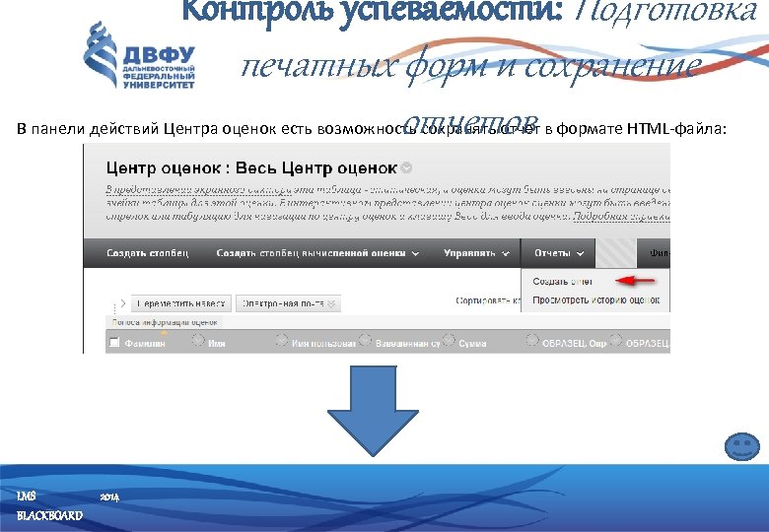Click the ОБРАЗЕЦ. Опр column header
This screenshot has width=769, height=532.
(x=575, y=344)
